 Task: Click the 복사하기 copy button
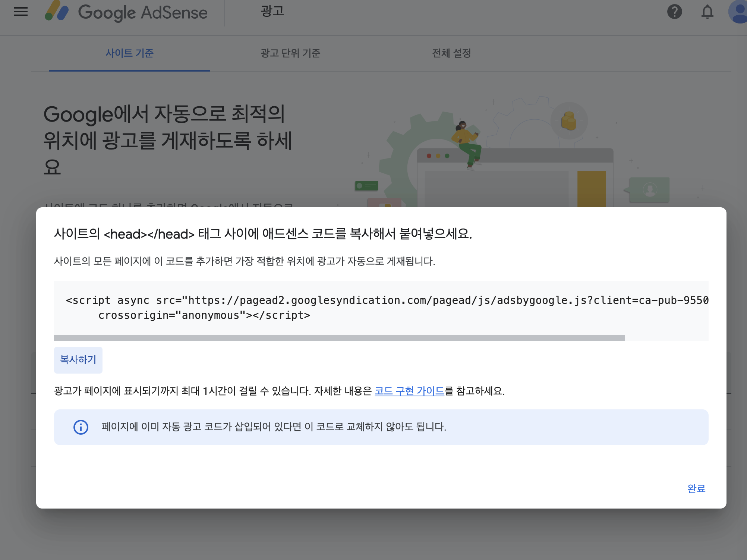pos(78,360)
